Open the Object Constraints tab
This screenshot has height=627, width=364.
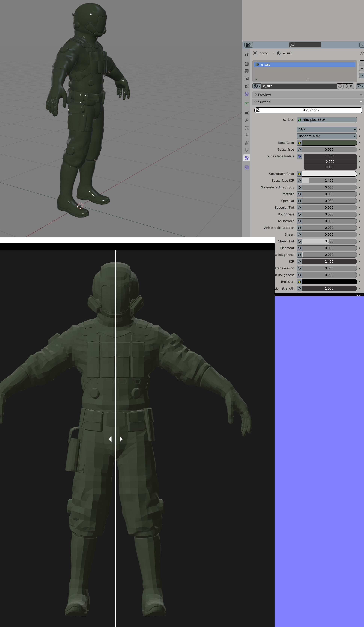247,143
